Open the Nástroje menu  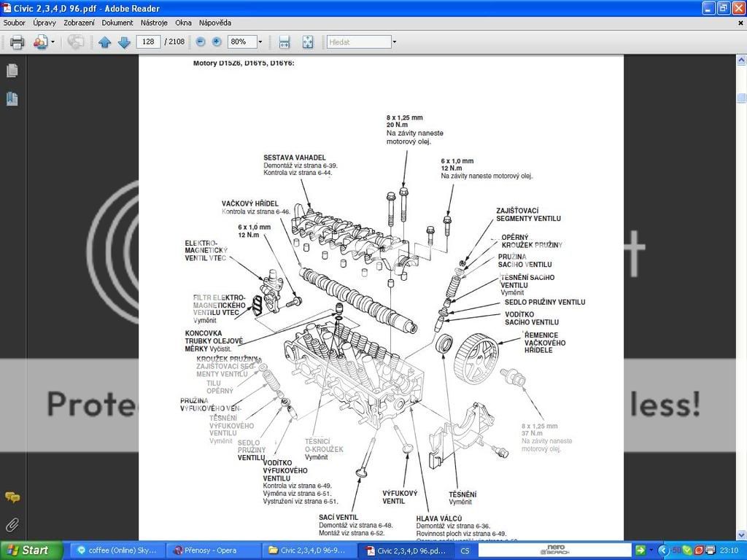click(x=154, y=23)
